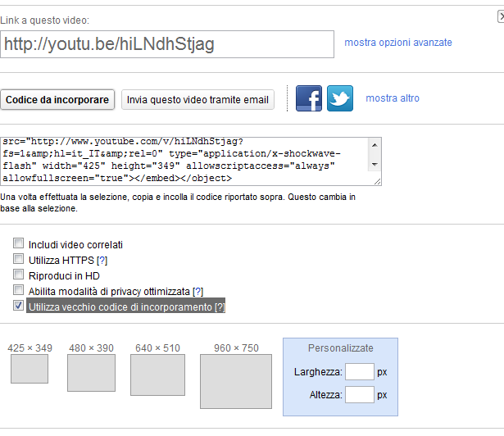This screenshot has width=504, height=436.
Task: Open help link next to Utilizza HTTPS
Action: pyautogui.click(x=102, y=260)
